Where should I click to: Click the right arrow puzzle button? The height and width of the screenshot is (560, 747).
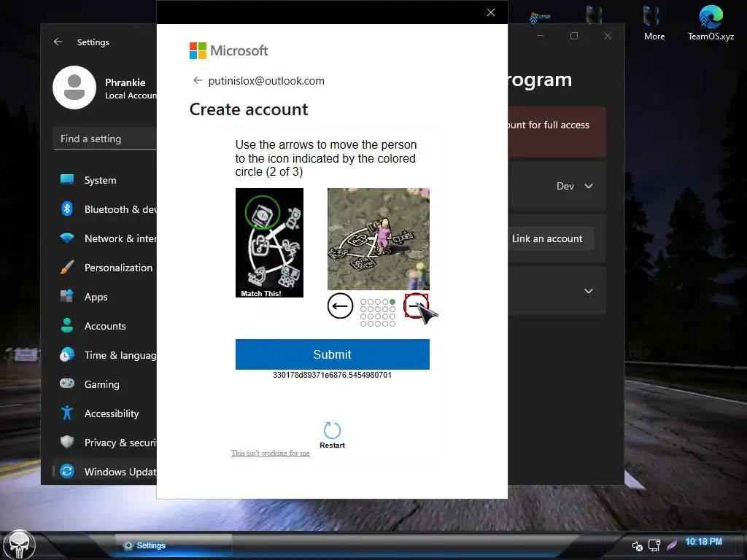[416, 306]
